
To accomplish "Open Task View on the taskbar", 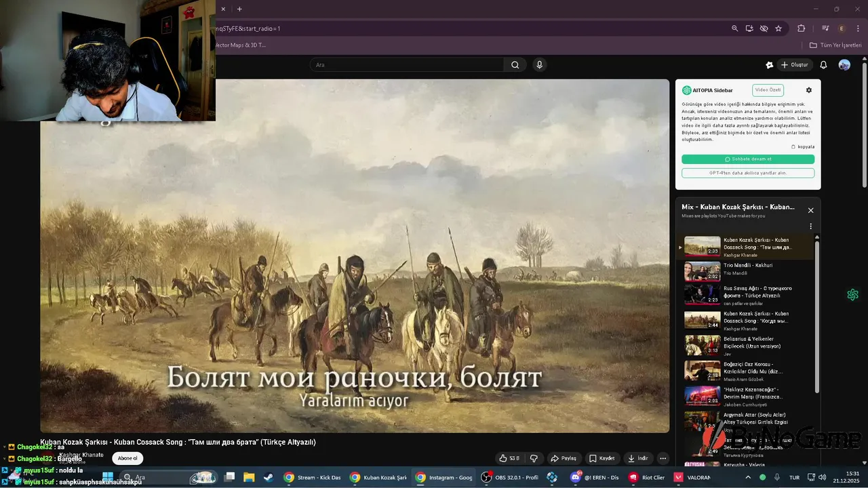I will [x=230, y=477].
